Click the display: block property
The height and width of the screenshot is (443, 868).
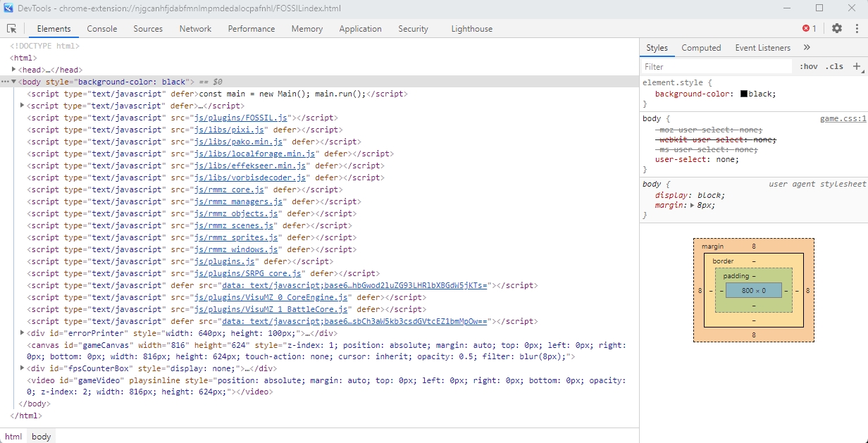pos(690,195)
